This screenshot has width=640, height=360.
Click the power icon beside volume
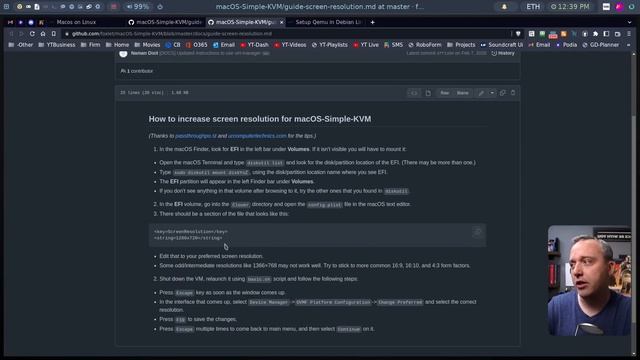click(x=160, y=7)
